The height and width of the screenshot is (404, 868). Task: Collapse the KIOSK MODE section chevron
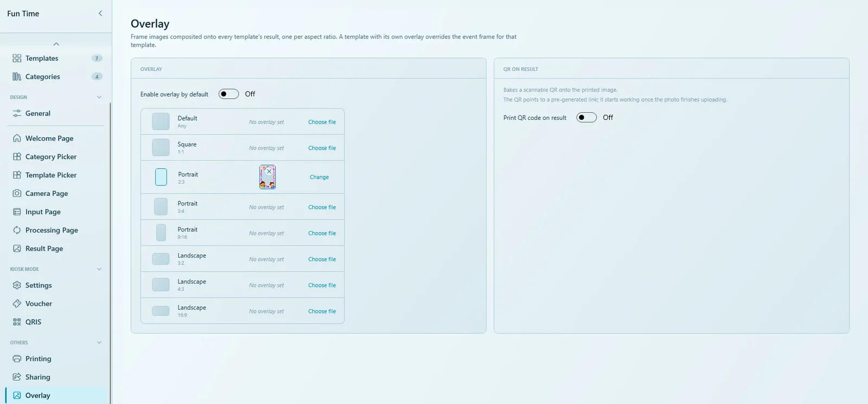tap(99, 269)
